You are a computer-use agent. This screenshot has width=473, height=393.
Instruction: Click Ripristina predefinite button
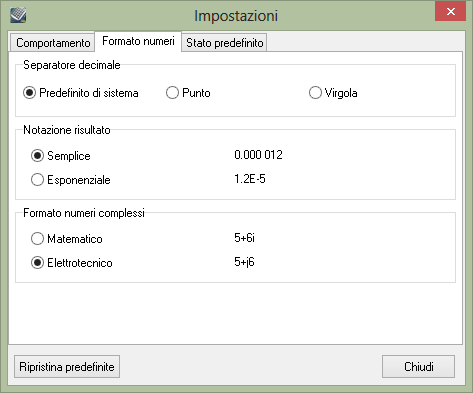[67, 367]
